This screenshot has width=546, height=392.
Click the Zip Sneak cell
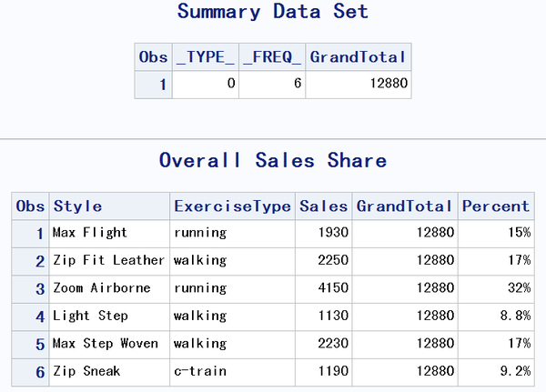[x=86, y=371]
